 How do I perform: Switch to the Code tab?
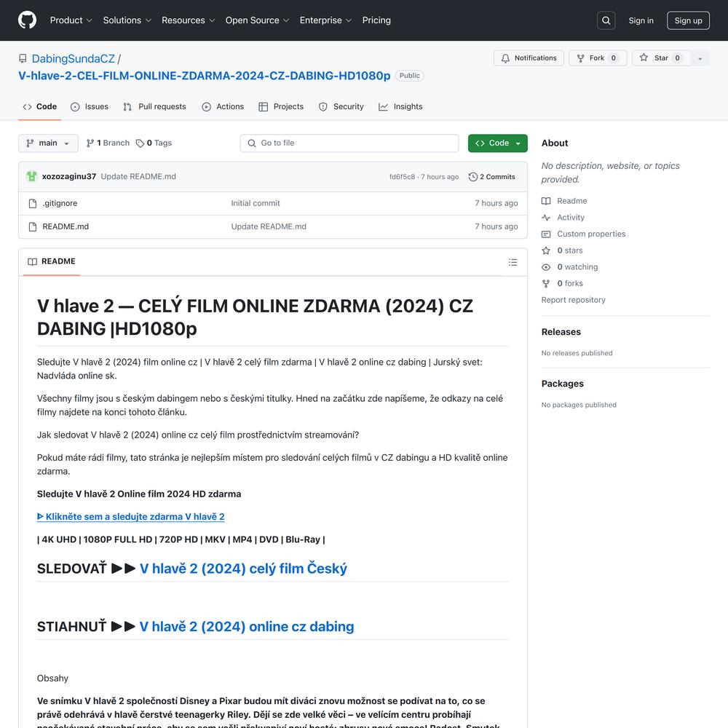click(40, 107)
